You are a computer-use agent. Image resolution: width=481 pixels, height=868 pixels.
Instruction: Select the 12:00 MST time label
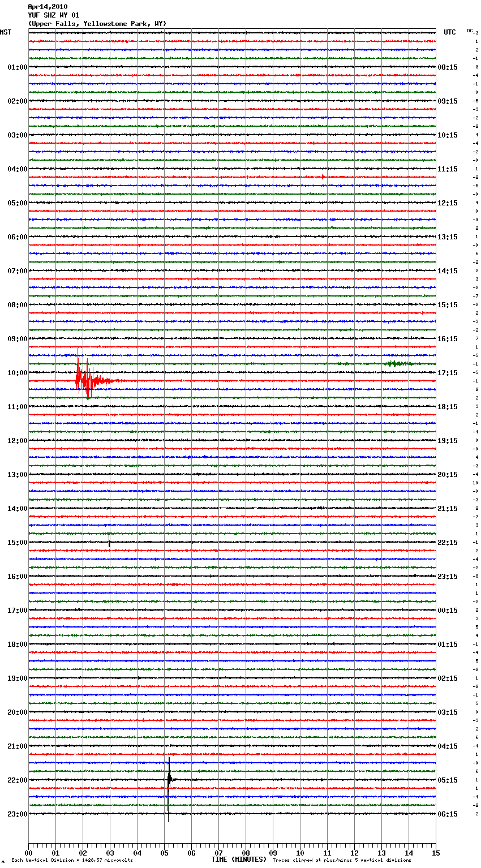click(x=18, y=441)
